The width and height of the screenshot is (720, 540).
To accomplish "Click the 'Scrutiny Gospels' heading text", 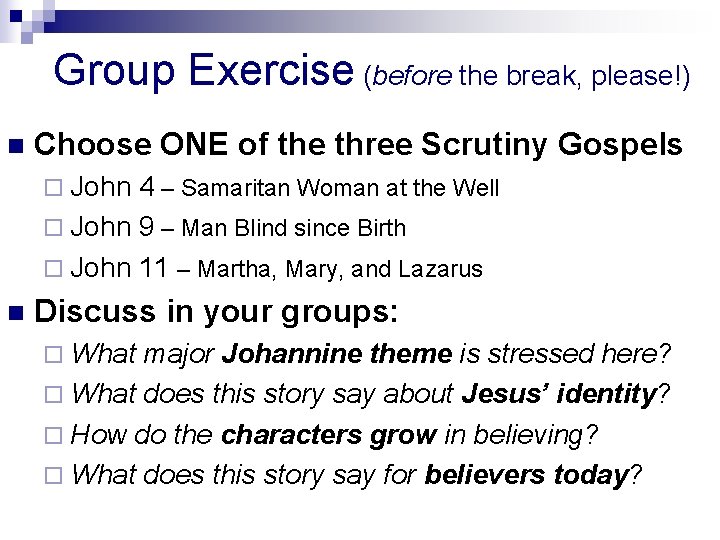I will coord(551,146).
